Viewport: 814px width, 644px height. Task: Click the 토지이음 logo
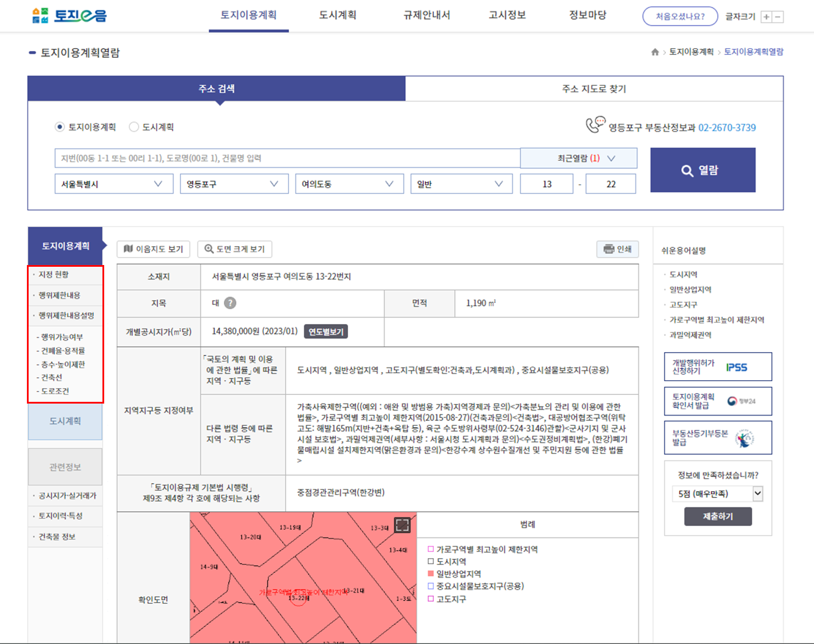(x=69, y=15)
